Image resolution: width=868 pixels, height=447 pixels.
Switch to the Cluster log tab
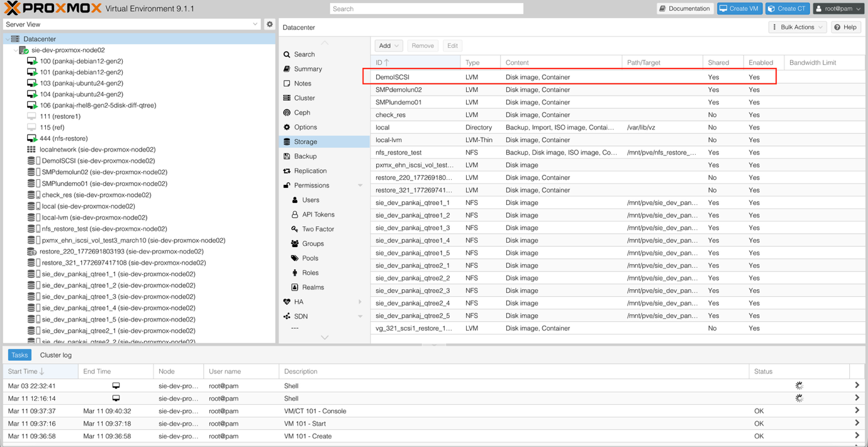55,355
